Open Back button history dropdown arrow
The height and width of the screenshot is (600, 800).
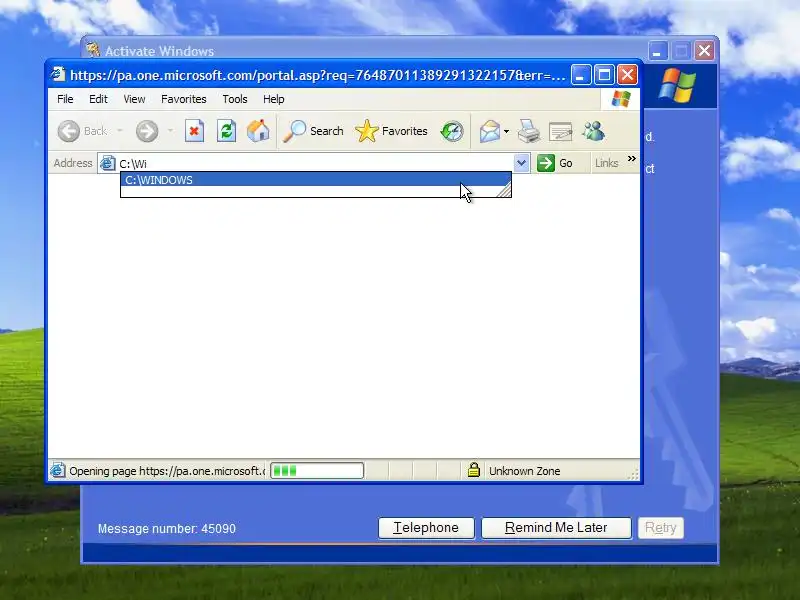(x=120, y=131)
